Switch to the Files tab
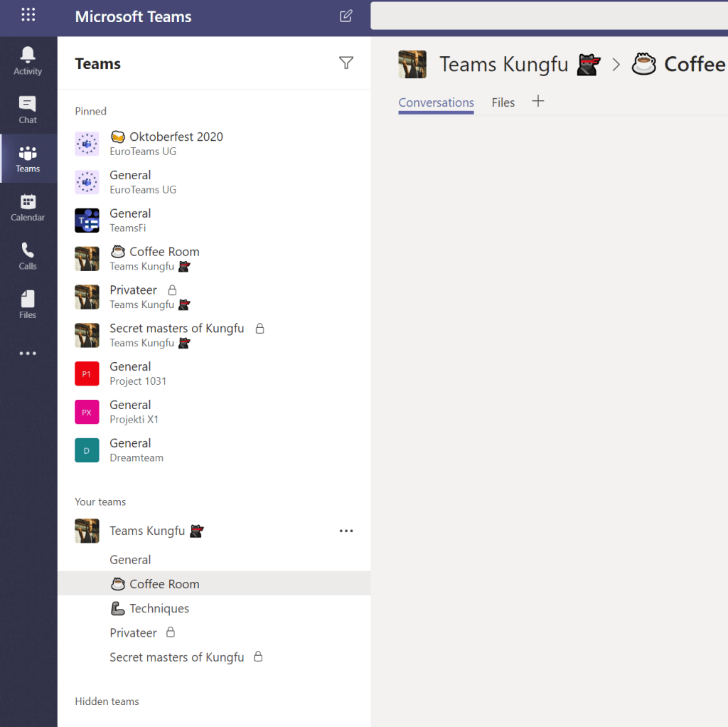728x727 pixels. point(503,102)
